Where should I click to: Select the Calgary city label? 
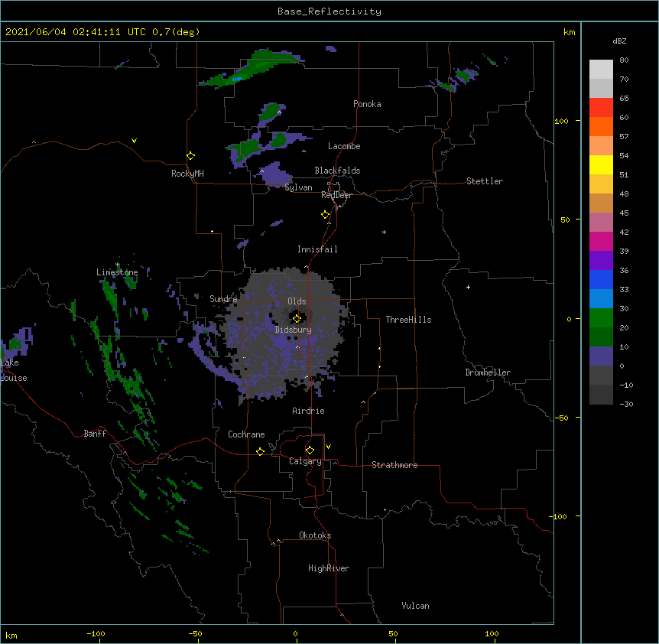pyautogui.click(x=305, y=461)
